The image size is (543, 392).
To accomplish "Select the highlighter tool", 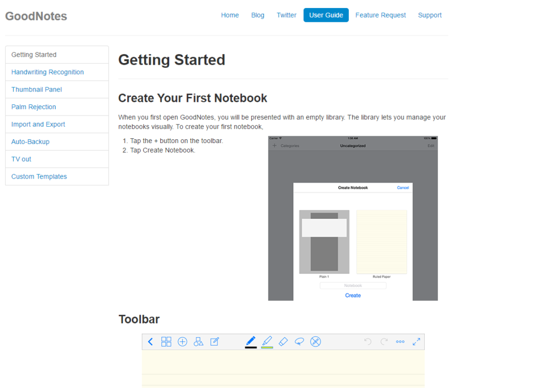I will 267,341.
